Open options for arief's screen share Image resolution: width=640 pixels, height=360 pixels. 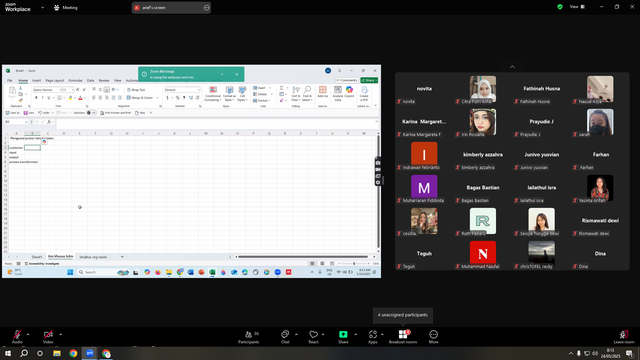207,7
